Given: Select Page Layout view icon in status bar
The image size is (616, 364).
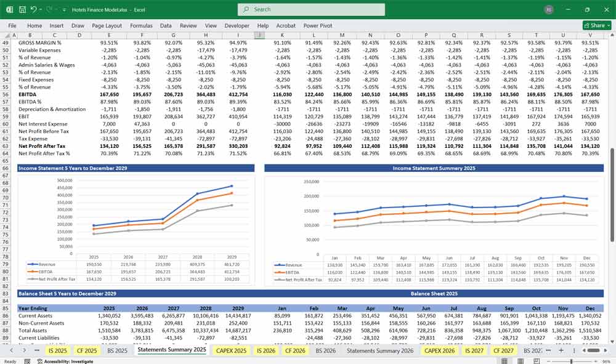Looking at the screenshot, I should [x=520, y=360].
